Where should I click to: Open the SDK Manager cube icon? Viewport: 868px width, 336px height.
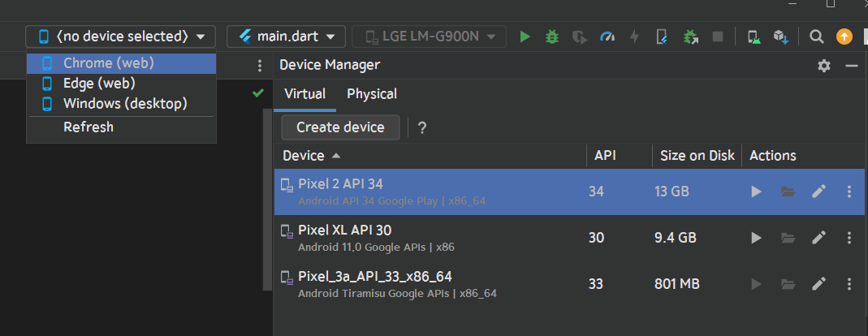coord(780,37)
